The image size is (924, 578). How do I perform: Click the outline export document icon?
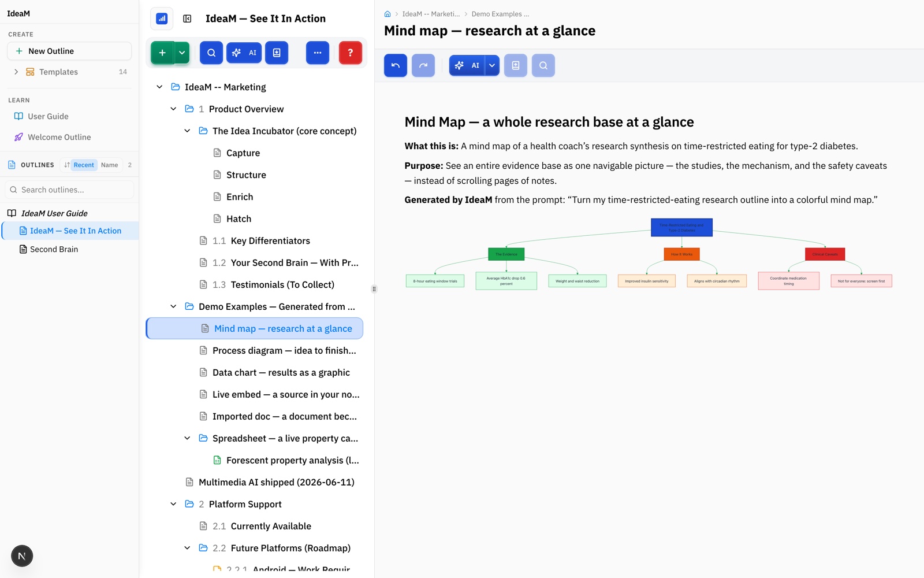coord(277,53)
